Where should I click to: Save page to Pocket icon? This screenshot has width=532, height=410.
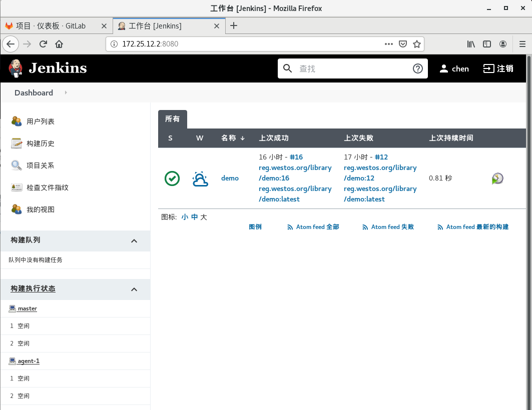tap(403, 44)
